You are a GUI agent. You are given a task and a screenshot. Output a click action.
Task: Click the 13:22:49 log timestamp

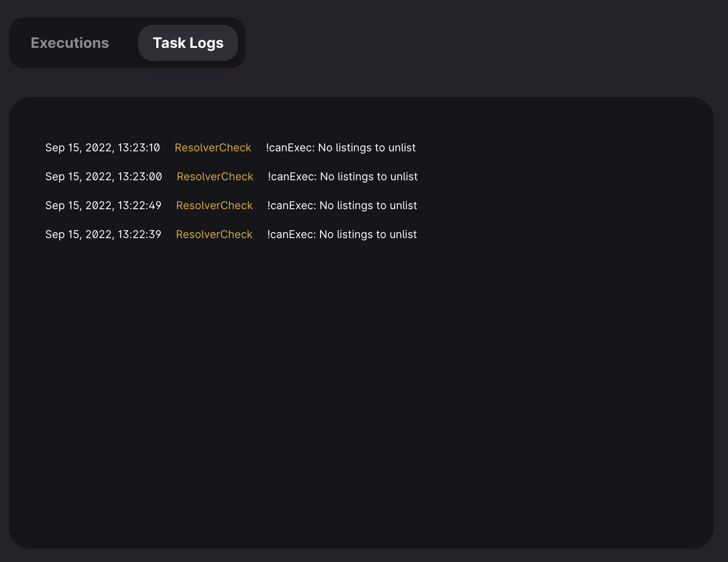click(103, 206)
